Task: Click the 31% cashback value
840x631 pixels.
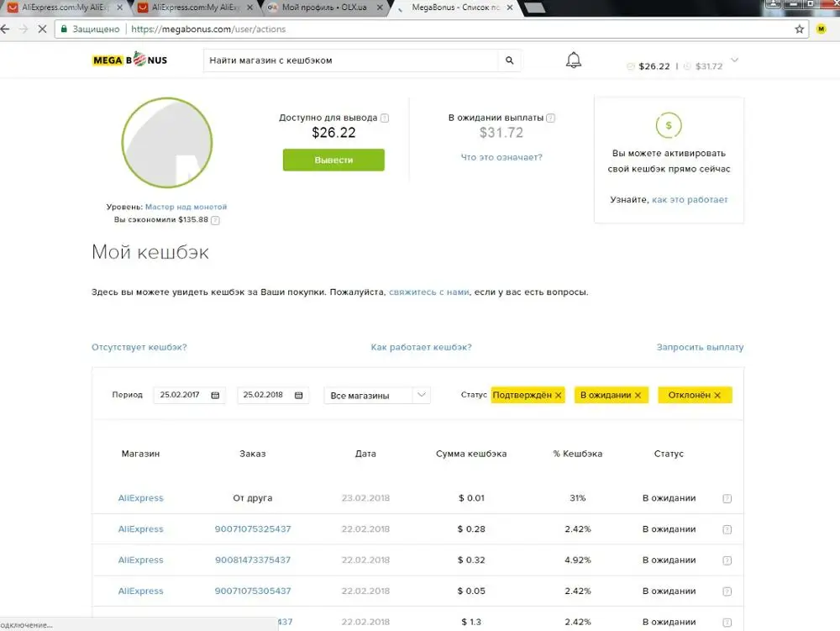Action: pyautogui.click(x=578, y=498)
